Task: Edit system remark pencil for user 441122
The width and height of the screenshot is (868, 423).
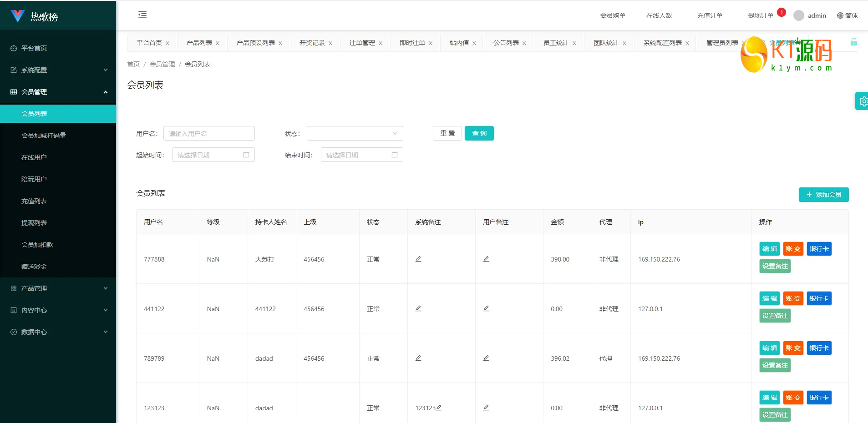Action: point(418,308)
